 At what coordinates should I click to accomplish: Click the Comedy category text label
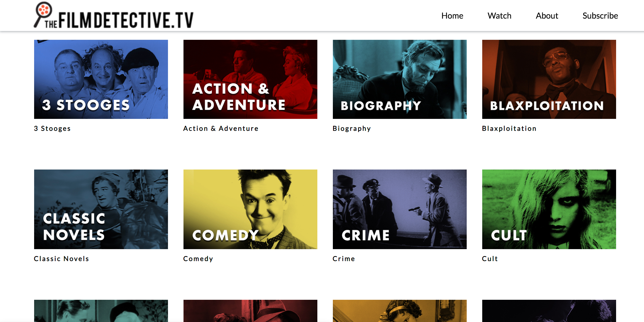coord(198,258)
